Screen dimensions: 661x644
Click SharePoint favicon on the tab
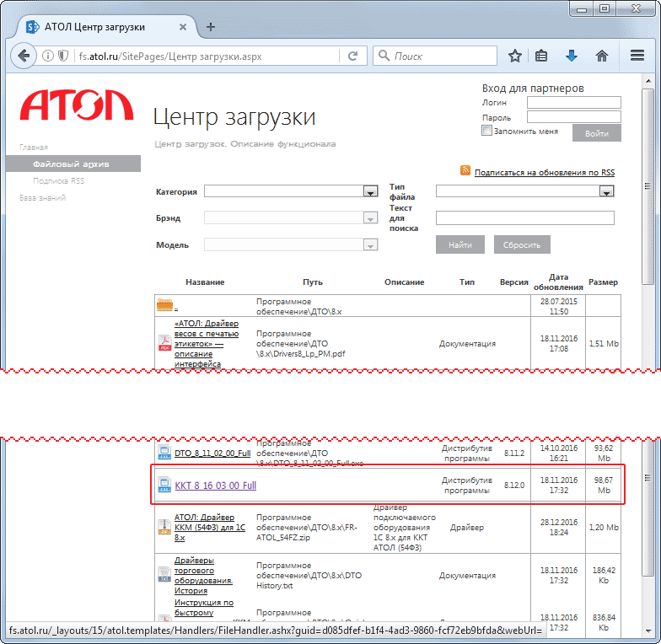pyautogui.click(x=32, y=27)
